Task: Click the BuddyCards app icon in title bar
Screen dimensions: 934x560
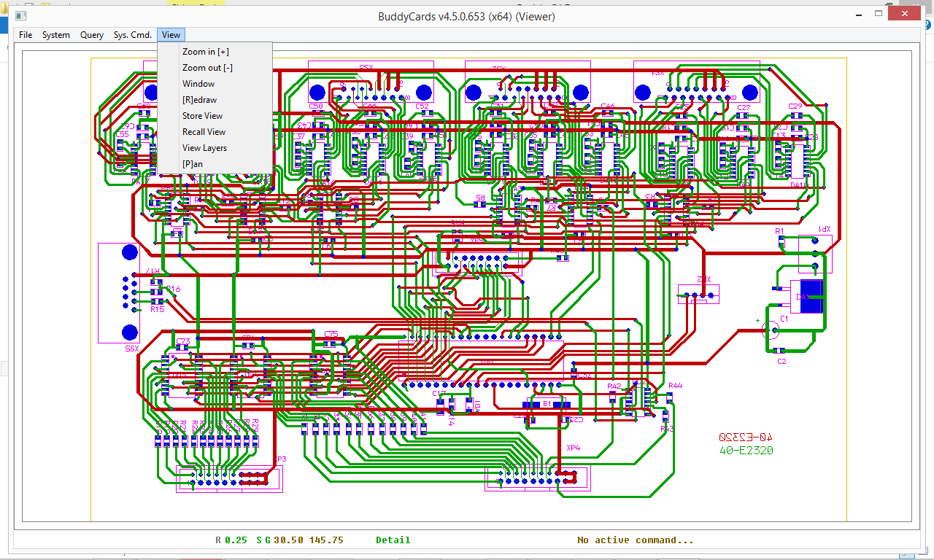Action: coord(21,16)
